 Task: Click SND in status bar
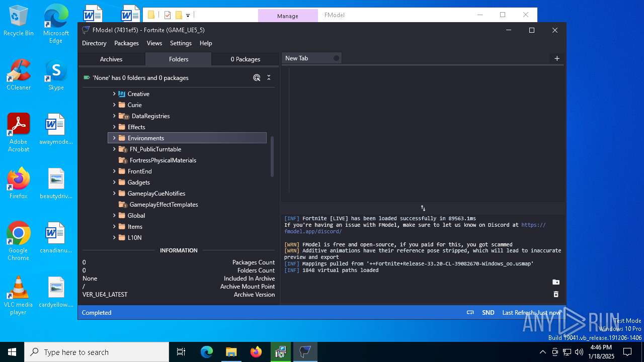(488, 312)
